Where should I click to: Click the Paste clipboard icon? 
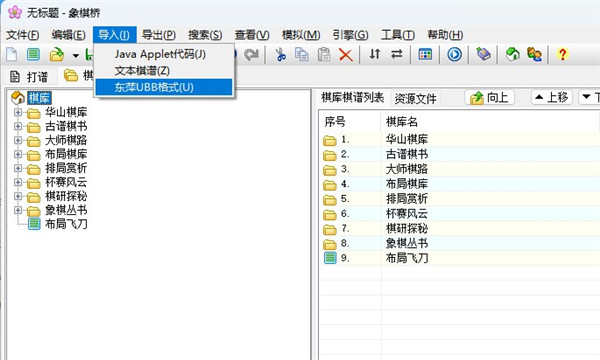pos(324,54)
